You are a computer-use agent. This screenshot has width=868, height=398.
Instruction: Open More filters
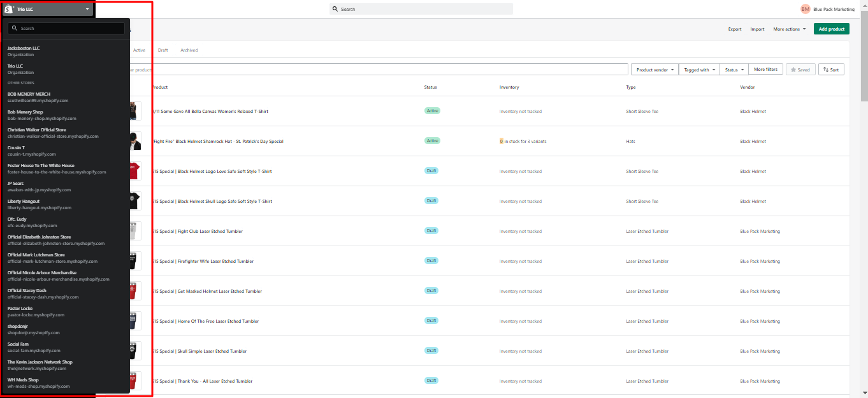coord(765,70)
